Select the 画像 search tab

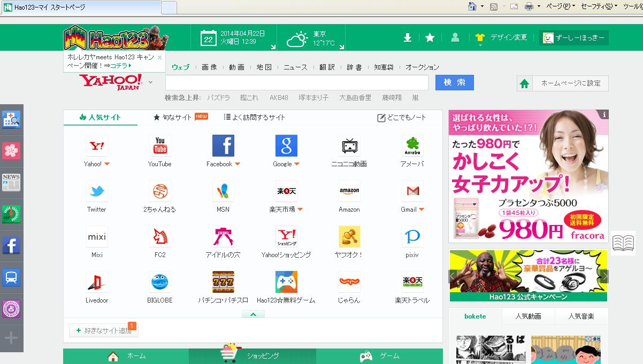click(x=209, y=67)
